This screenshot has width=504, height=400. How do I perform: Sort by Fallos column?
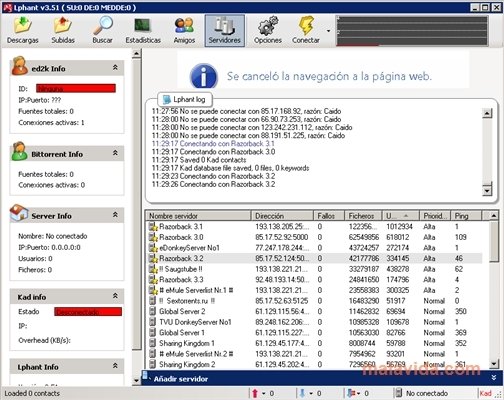tap(329, 216)
